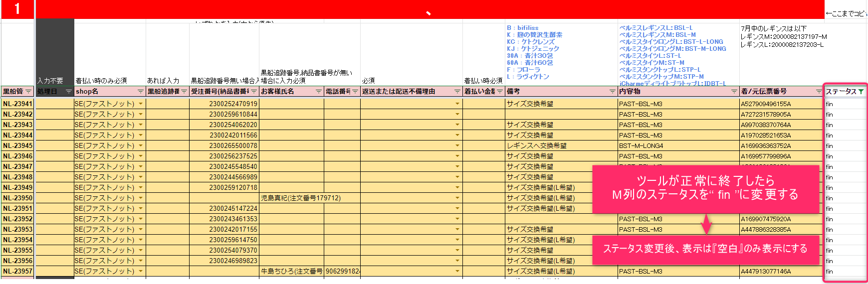Open 返送理由 dropdown in row NL-23950

click(457, 198)
